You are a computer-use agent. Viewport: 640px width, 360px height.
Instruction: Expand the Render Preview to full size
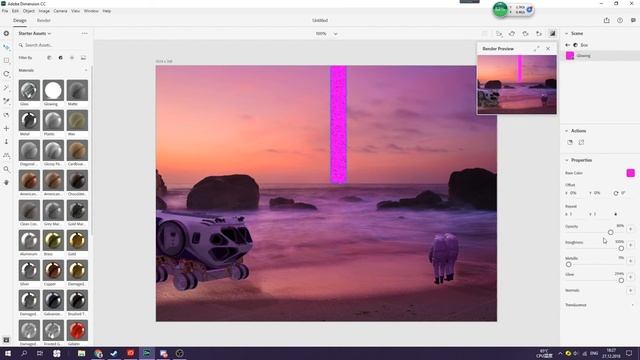536,49
